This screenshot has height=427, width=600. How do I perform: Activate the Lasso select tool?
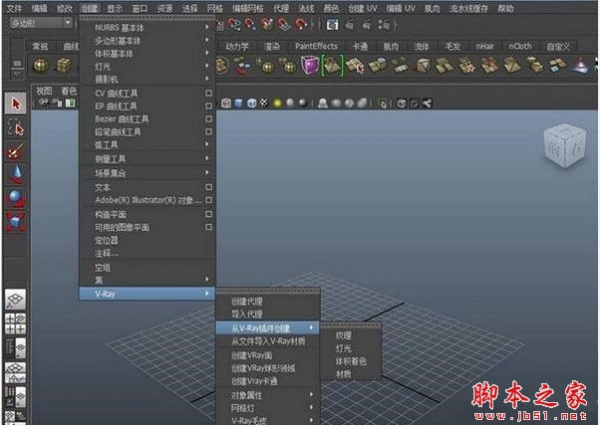tap(14, 128)
